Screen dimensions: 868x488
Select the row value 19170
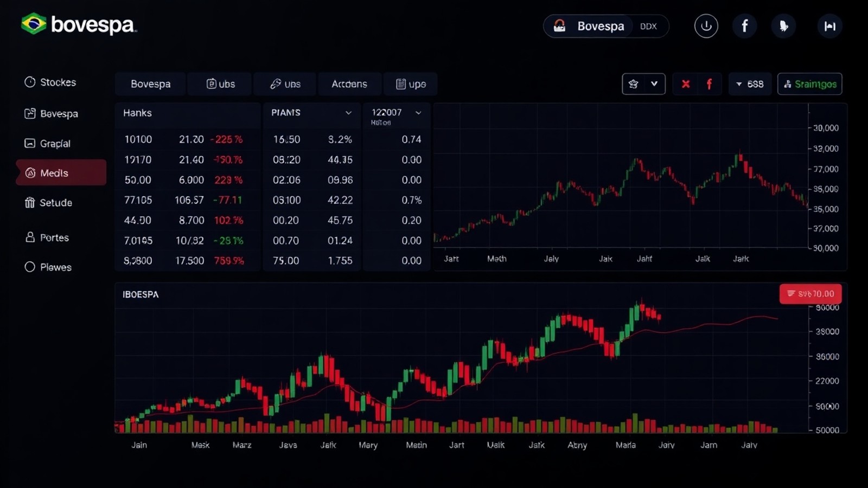click(138, 160)
